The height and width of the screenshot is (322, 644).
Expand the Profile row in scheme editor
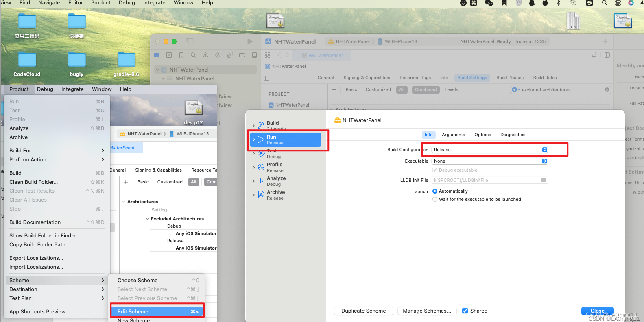coord(254,167)
